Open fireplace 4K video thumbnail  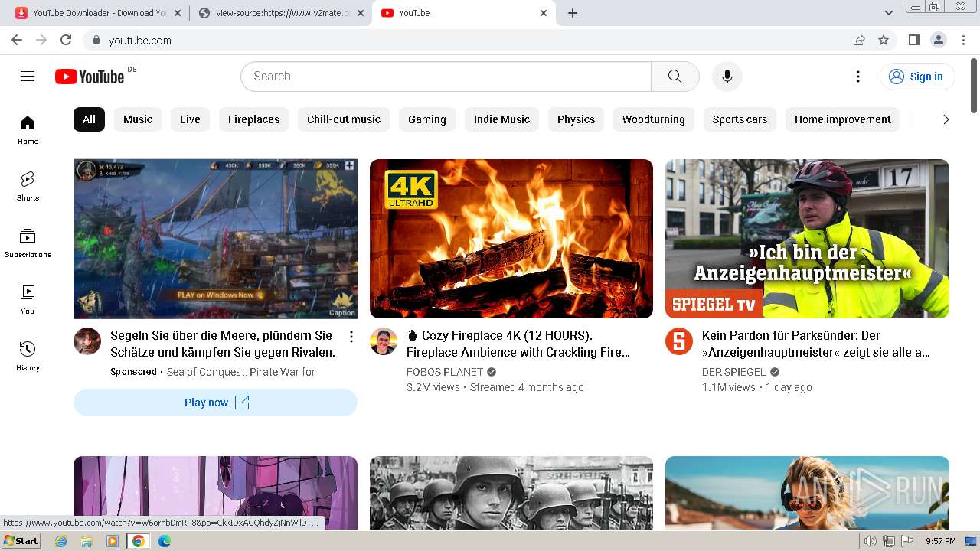point(511,239)
